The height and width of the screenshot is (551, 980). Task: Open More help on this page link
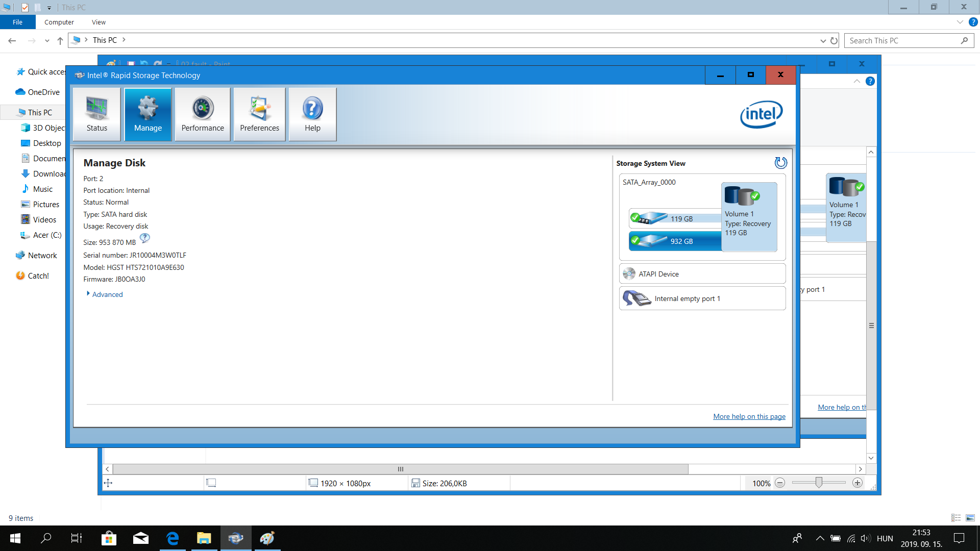point(749,416)
